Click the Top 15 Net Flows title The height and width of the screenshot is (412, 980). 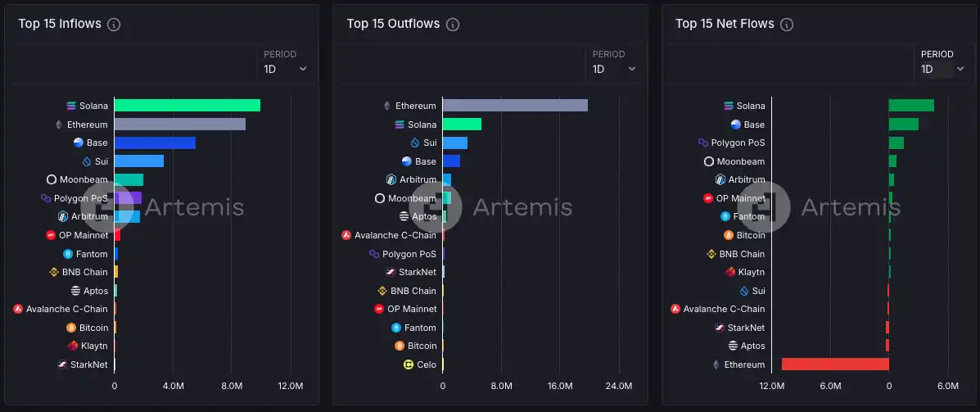click(724, 24)
